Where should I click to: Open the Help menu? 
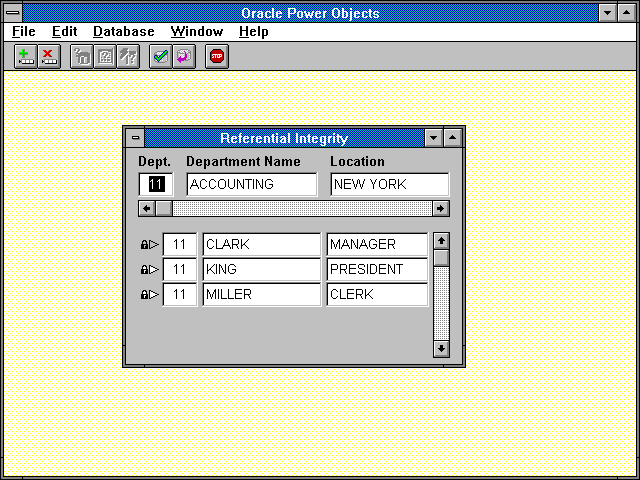tap(253, 32)
